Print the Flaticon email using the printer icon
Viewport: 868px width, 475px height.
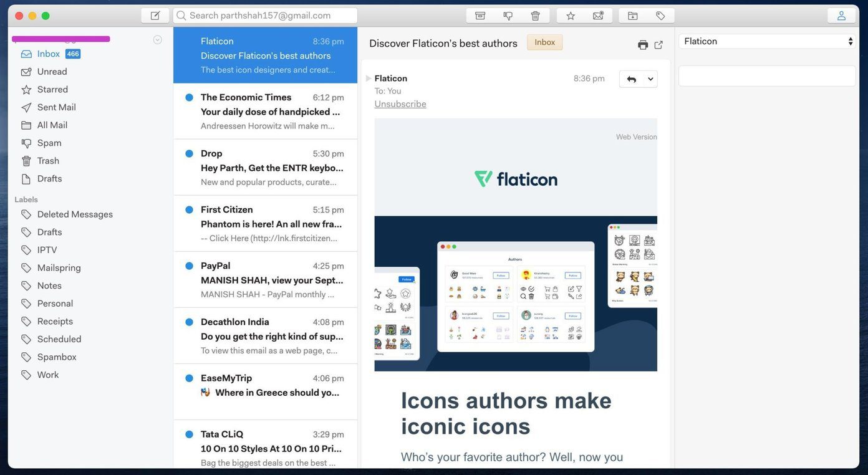(x=643, y=45)
